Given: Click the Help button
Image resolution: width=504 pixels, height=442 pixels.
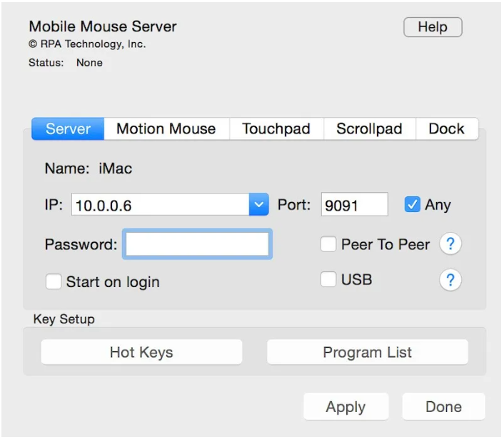Looking at the screenshot, I should [x=433, y=27].
